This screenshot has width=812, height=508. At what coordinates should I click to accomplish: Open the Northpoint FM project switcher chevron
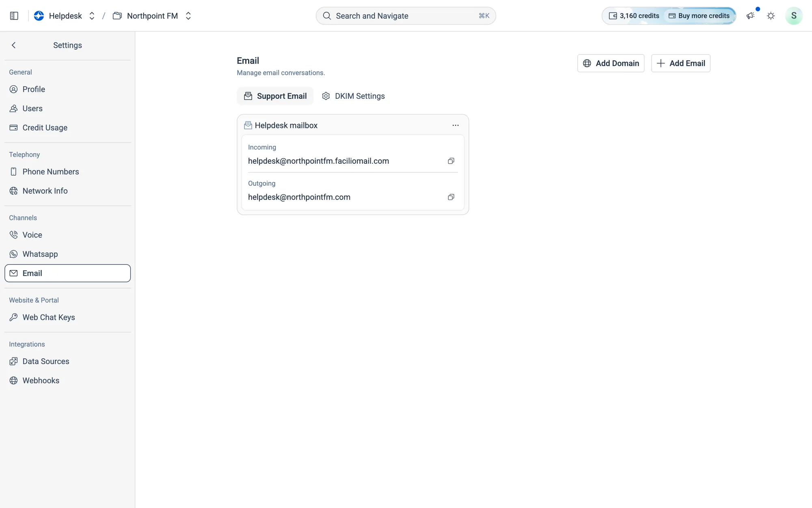click(x=188, y=16)
